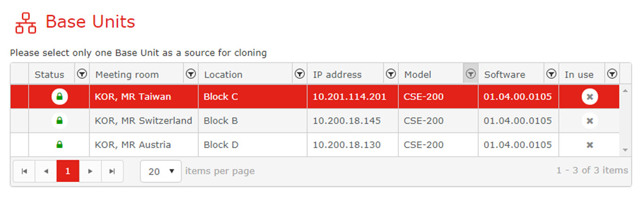Click the green lock for MR Taiwan
Viewport: 644px width, 201px height.
(x=59, y=97)
